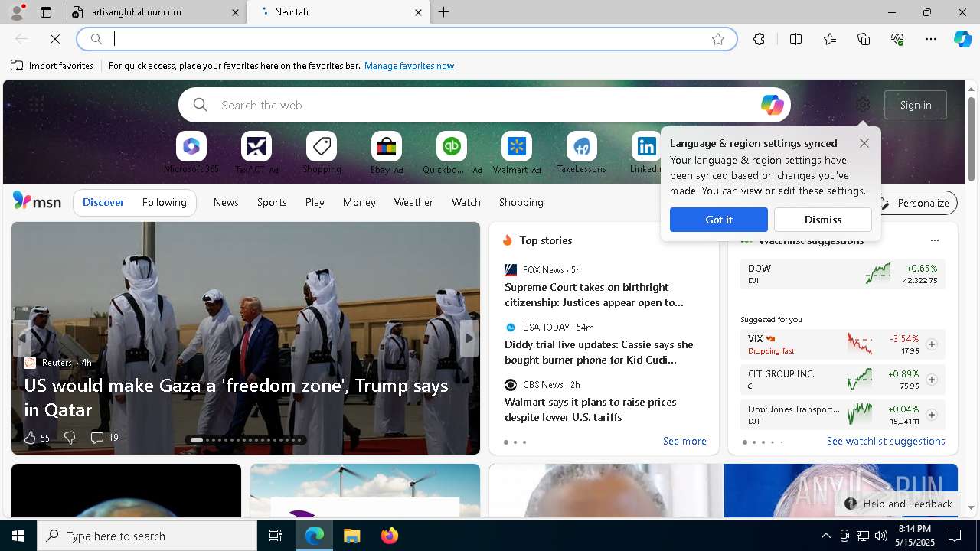Open a new tab with plus button

(444, 12)
